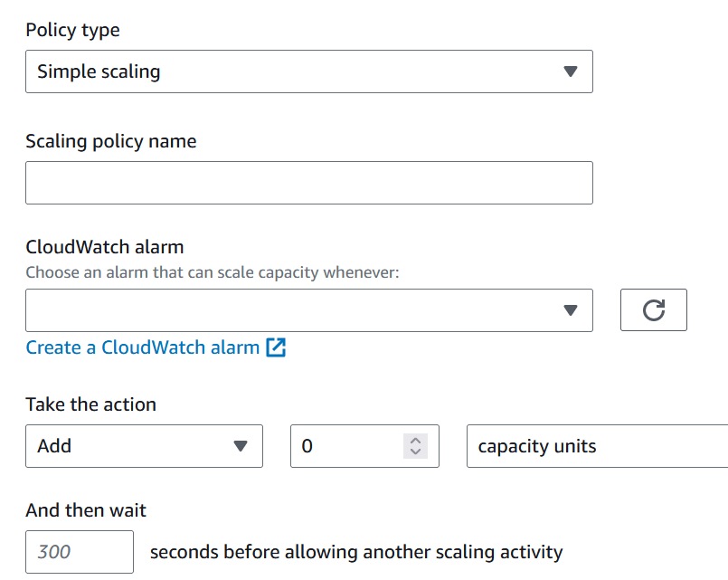
Task: Decrease capacity value with stepper down arrow
Action: pos(415,452)
